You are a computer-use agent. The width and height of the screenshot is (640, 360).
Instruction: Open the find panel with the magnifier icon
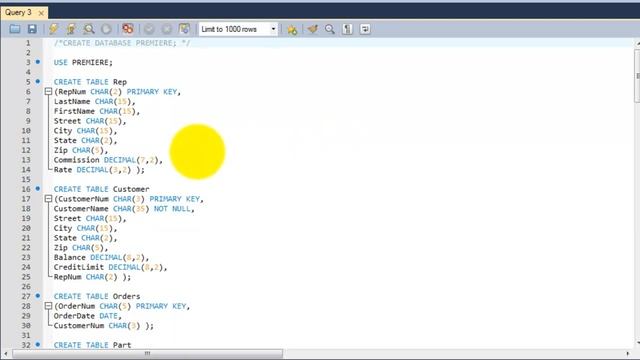(x=330, y=29)
